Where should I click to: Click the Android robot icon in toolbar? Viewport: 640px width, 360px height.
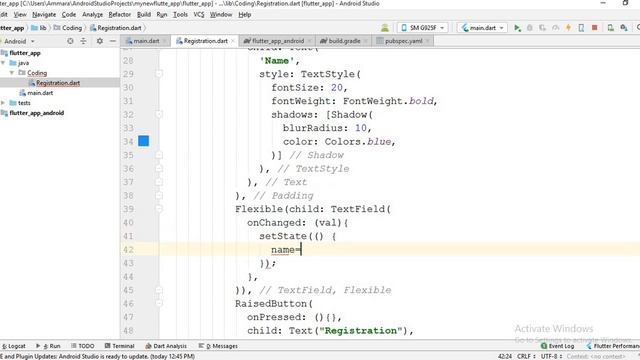point(384,28)
